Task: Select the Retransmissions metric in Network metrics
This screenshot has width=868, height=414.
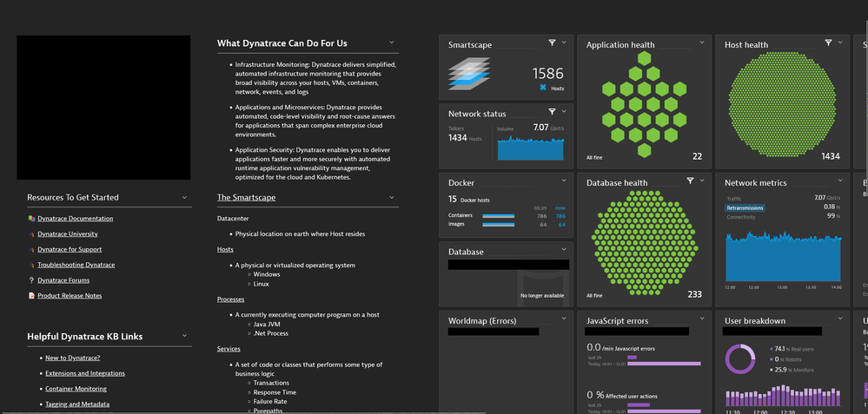Action: coord(745,208)
